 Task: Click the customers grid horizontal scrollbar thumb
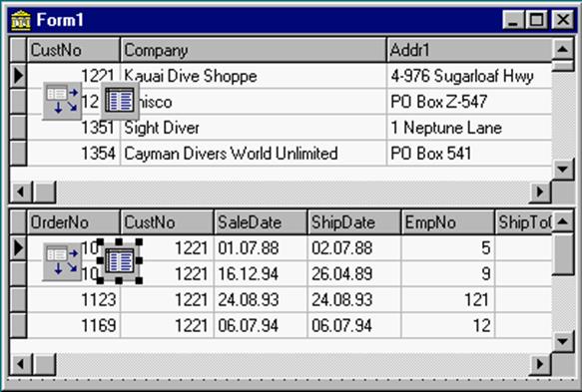point(45,192)
